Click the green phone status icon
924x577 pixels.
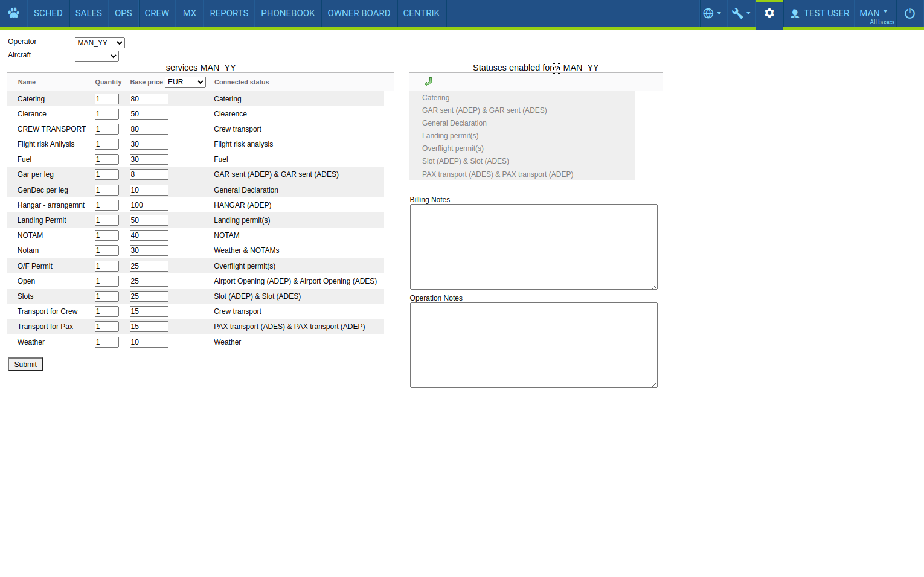(x=428, y=81)
